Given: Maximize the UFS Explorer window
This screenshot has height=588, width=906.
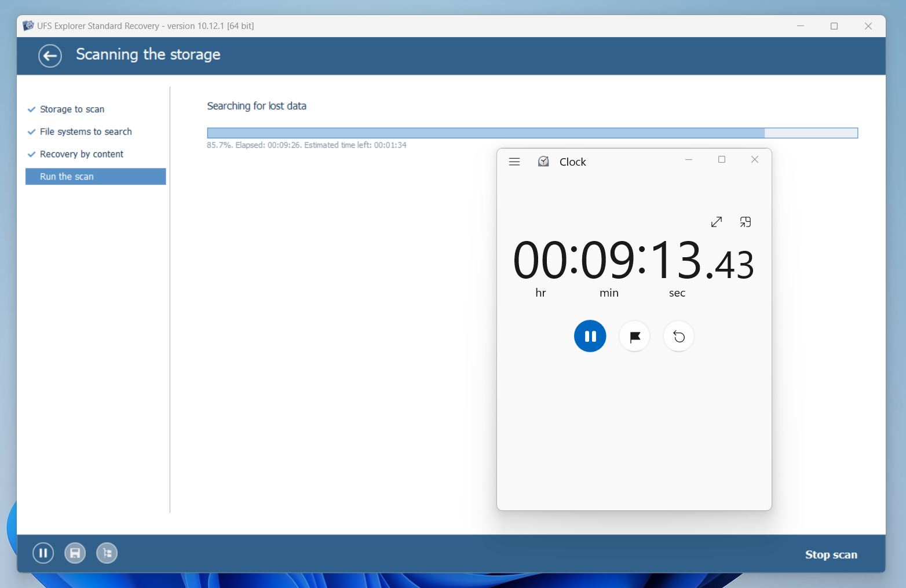Looking at the screenshot, I should [x=834, y=26].
